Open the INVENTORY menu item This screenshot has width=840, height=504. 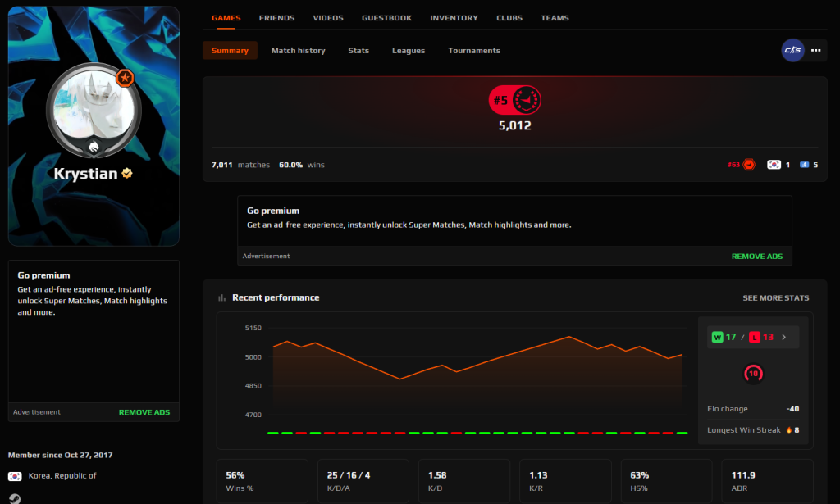454,18
